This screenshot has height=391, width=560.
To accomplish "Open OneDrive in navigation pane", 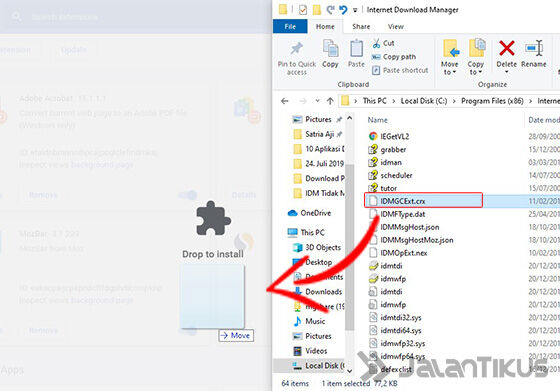I will click(309, 213).
